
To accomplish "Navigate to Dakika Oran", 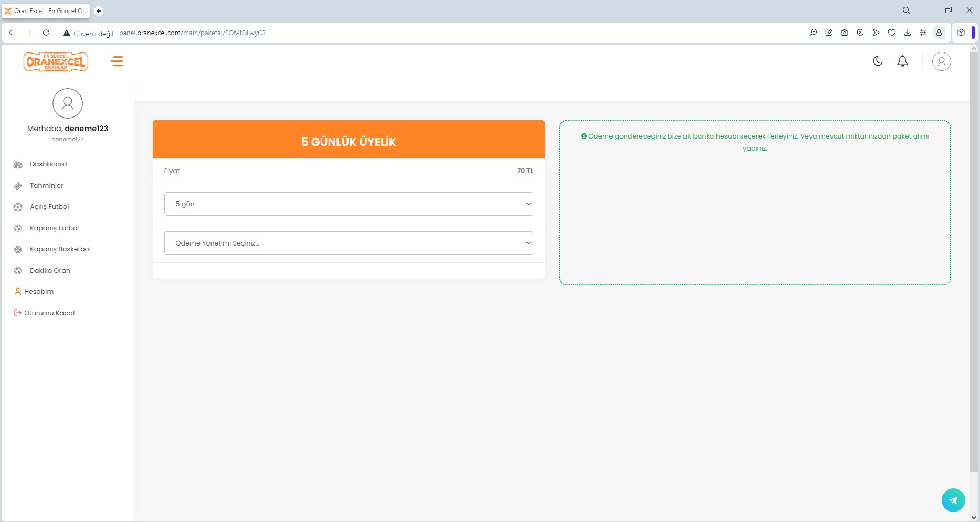I will point(50,271).
